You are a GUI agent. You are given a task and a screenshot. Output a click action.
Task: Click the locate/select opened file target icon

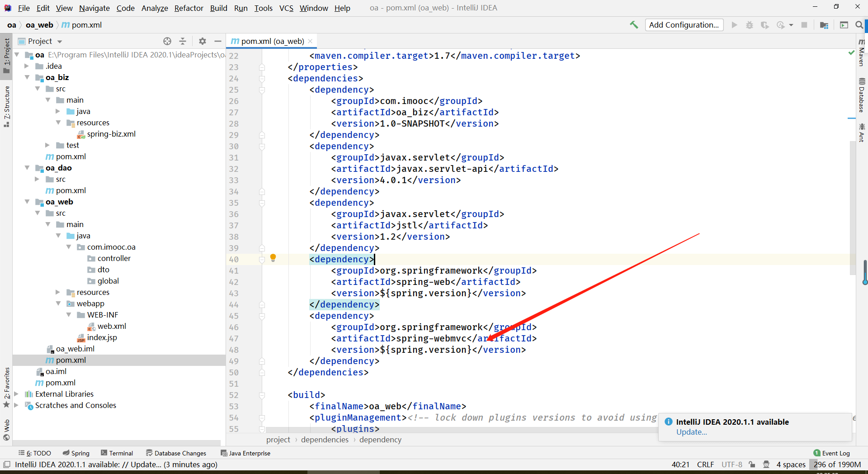[167, 41]
